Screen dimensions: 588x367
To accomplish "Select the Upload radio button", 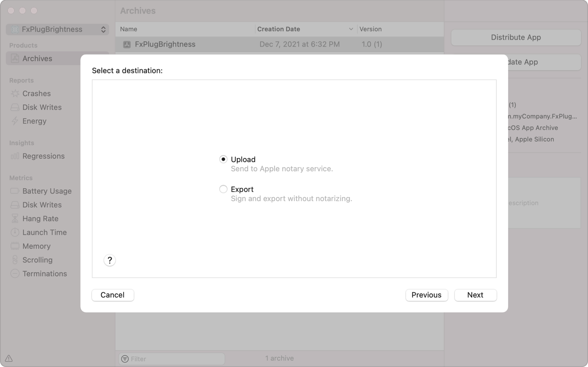I will click(x=223, y=159).
